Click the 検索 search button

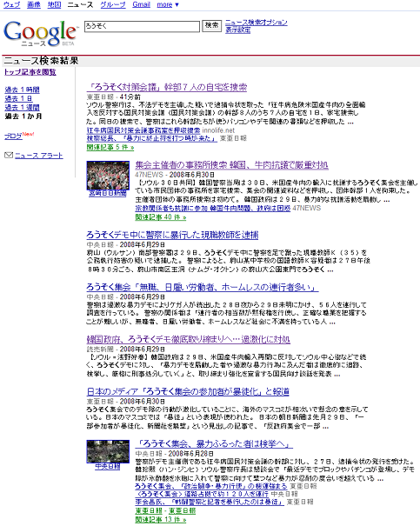[211, 26]
